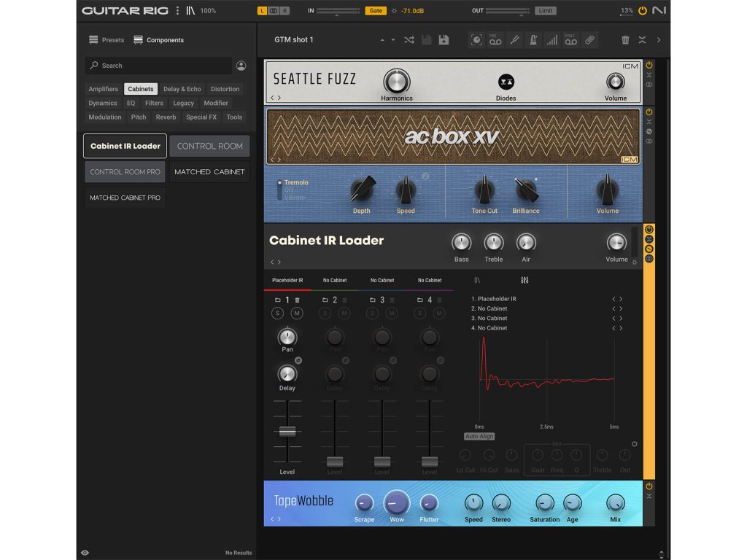Select the Reverb category tag
Screen dimensions: 747x560
point(166,117)
